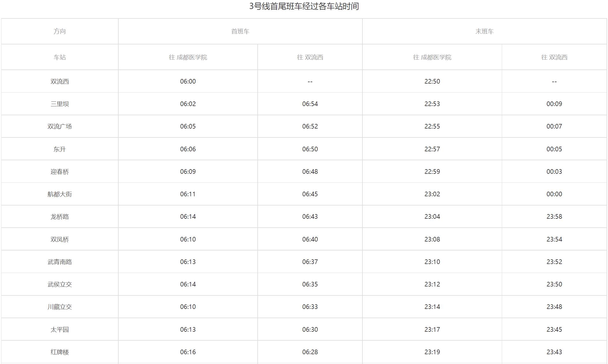Select the 红牌楼 station cell

click(x=60, y=352)
